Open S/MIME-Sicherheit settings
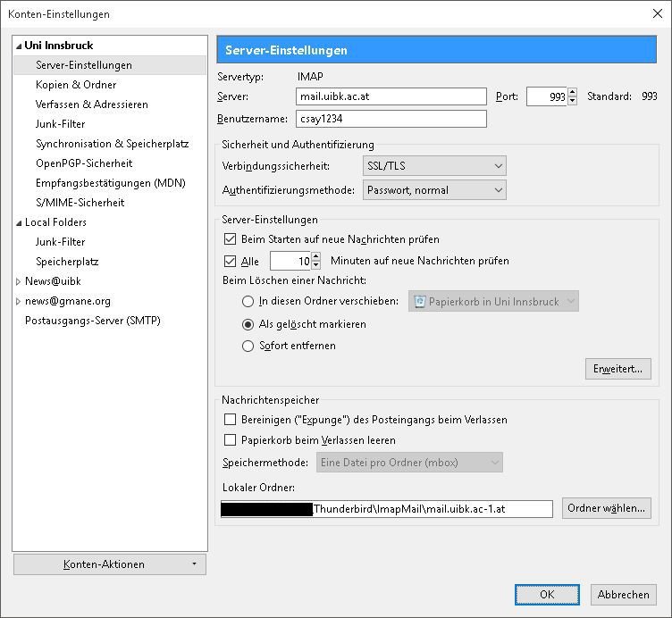The width and height of the screenshot is (672, 618). tap(80, 203)
